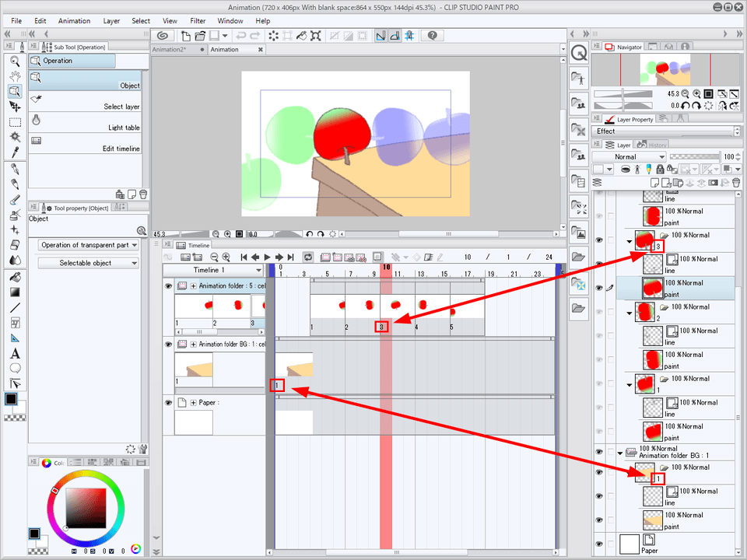Undo last action in command bar

(241, 36)
